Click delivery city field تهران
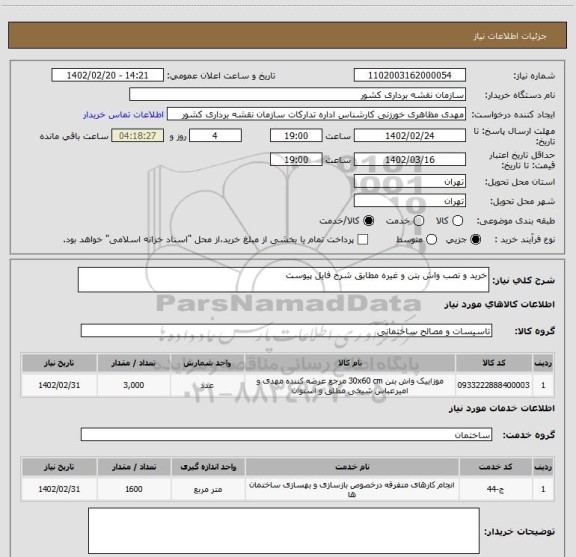This screenshot has height=557, width=576. tap(410, 201)
